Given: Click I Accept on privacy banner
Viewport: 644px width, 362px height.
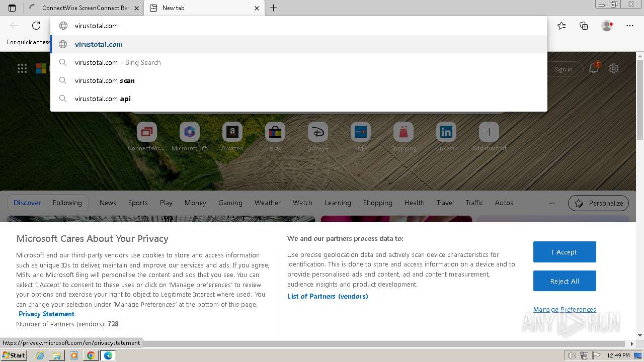Looking at the screenshot, I should point(565,252).
